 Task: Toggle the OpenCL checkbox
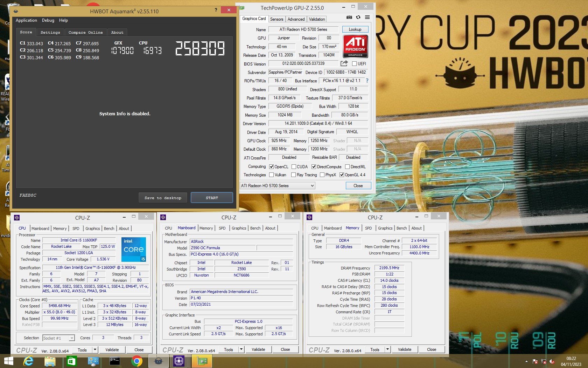(271, 167)
